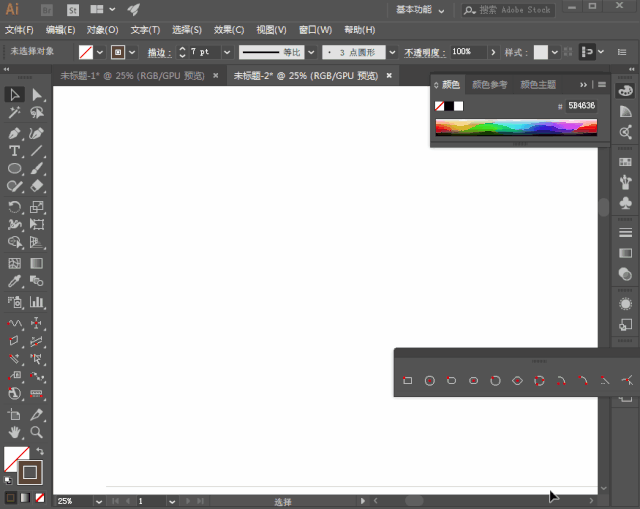Viewport: 640px width, 509px height.
Task: Select the Mesh tool
Action: coord(14,263)
